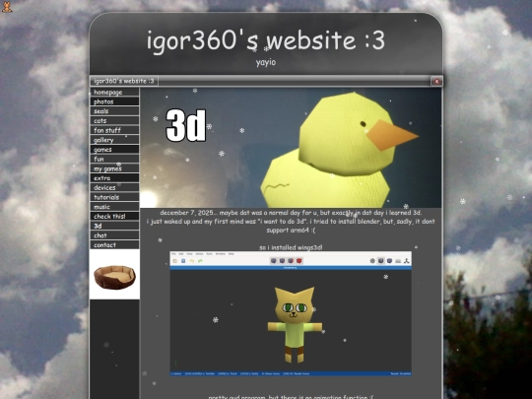Go to the music page
This screenshot has width=532, height=399.
(114, 207)
